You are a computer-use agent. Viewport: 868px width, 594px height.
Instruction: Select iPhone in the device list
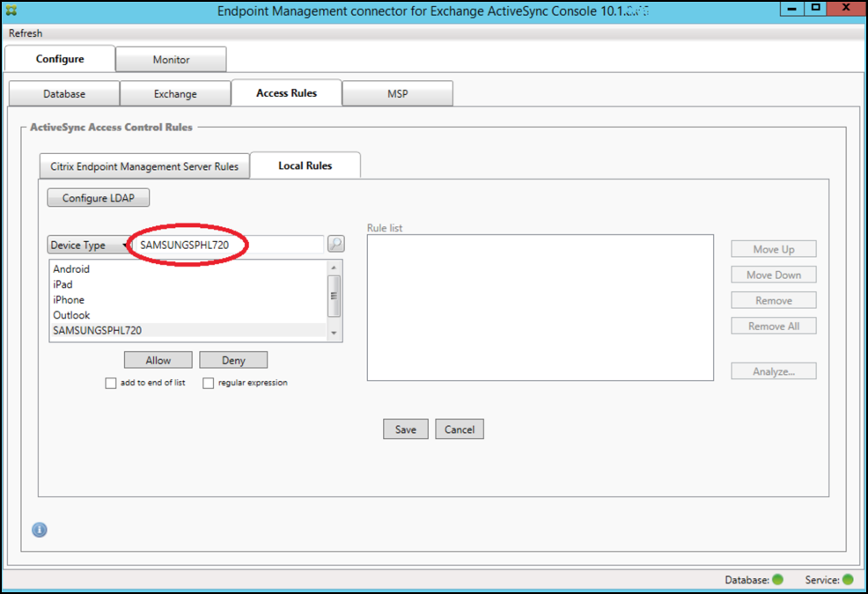click(188, 299)
